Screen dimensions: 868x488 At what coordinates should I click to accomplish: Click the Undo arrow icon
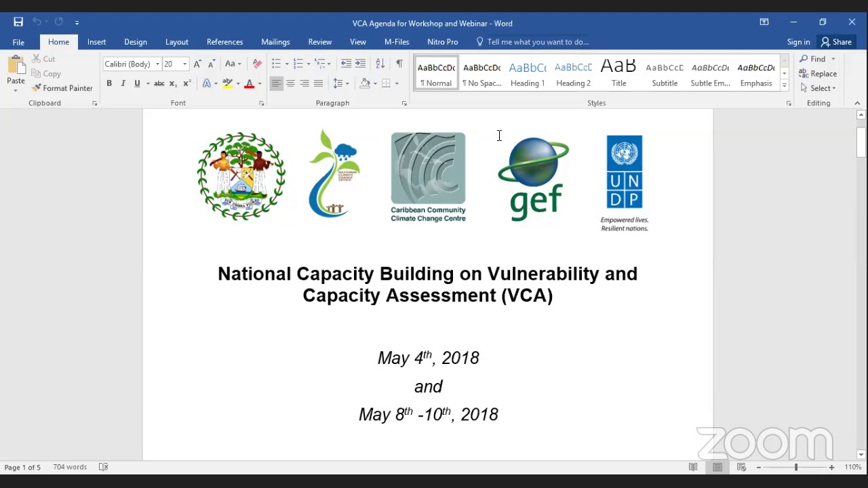(37, 22)
